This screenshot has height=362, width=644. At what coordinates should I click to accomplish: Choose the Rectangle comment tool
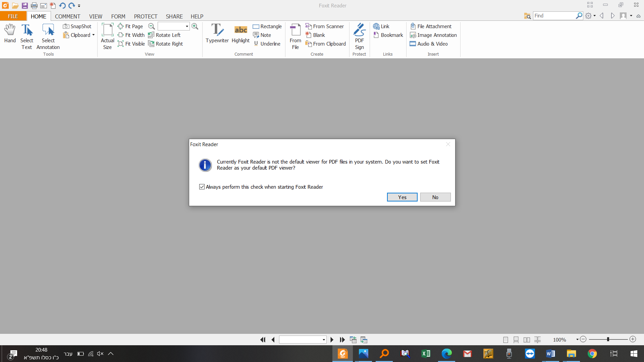pos(267,26)
